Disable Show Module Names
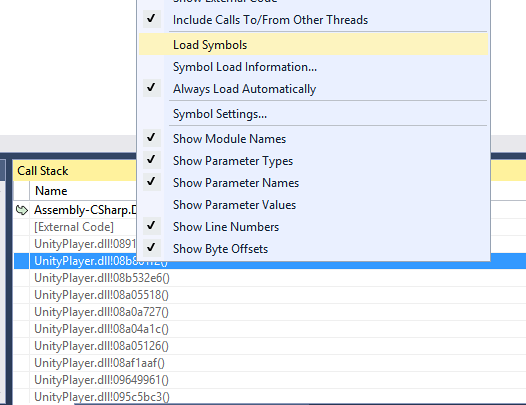This screenshot has width=526, height=405. tap(314, 139)
